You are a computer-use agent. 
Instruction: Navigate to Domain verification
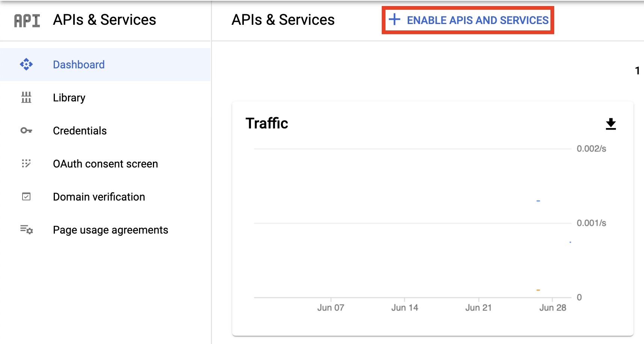99,197
